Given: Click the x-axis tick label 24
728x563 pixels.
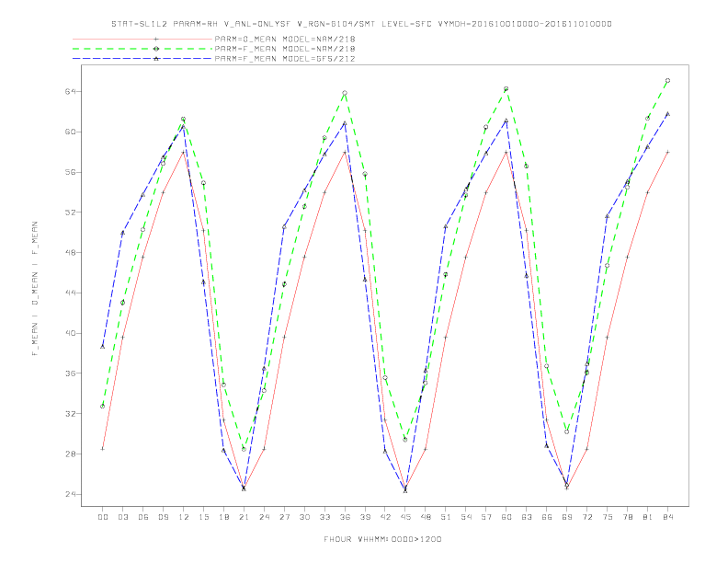Looking at the screenshot, I should click(x=264, y=517).
